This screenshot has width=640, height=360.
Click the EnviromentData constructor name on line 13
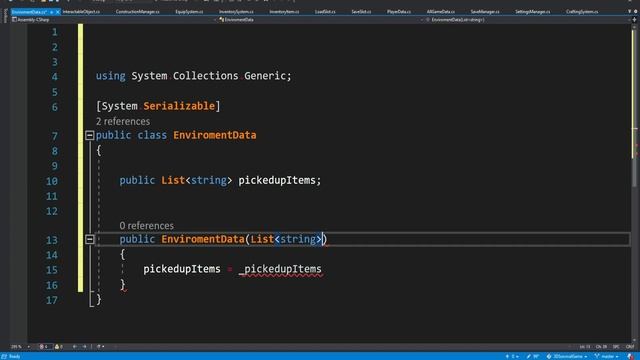[203, 239]
